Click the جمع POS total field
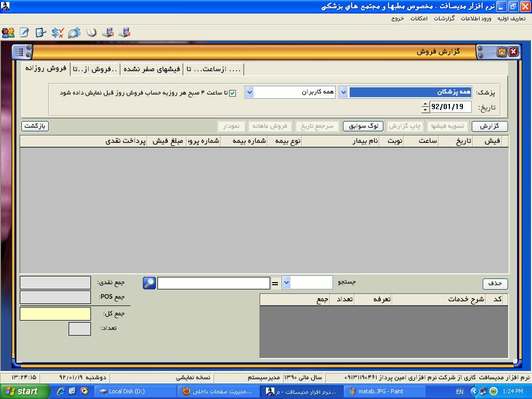 pyautogui.click(x=55, y=297)
